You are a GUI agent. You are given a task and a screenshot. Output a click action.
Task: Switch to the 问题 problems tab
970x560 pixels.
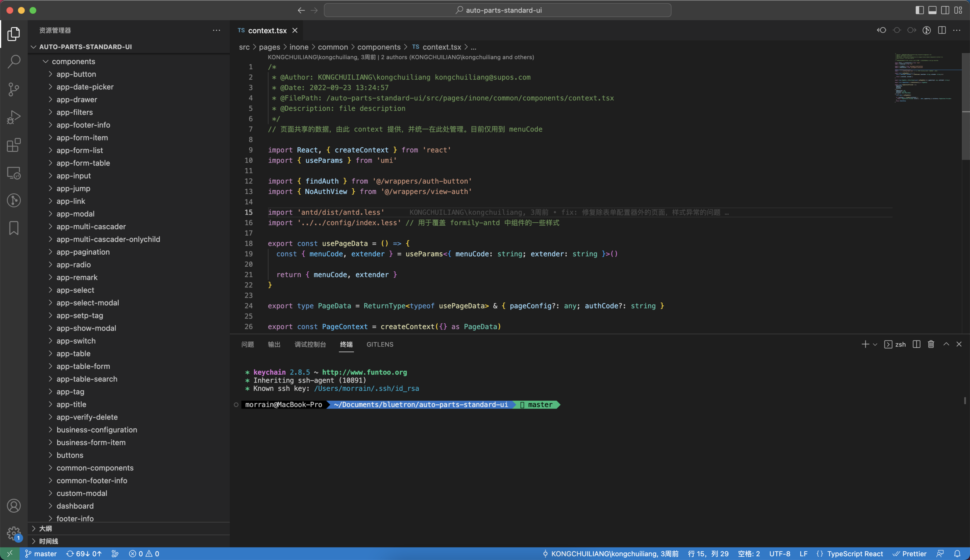(x=248, y=344)
